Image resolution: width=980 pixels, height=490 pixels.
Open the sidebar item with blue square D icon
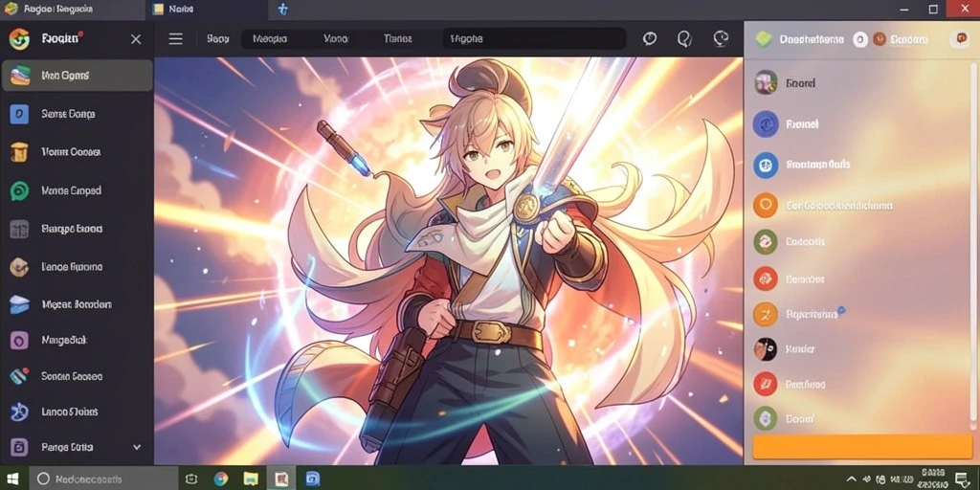tap(77, 114)
